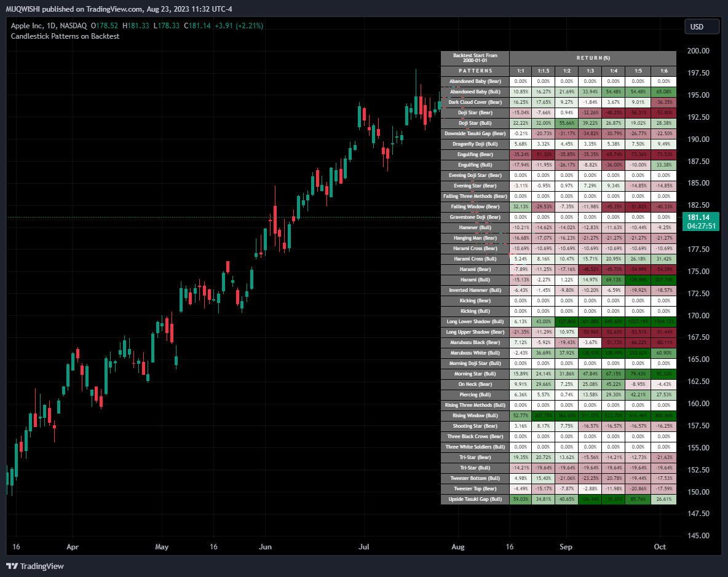
Task: Click the Long Upper Shadow (Bear) row label
Action: 475,332
